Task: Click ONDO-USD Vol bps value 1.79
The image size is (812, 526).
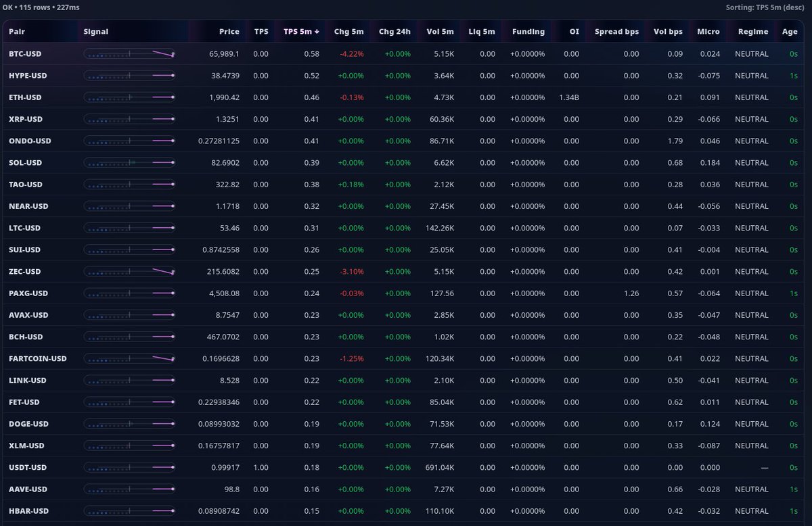Action: [675, 141]
